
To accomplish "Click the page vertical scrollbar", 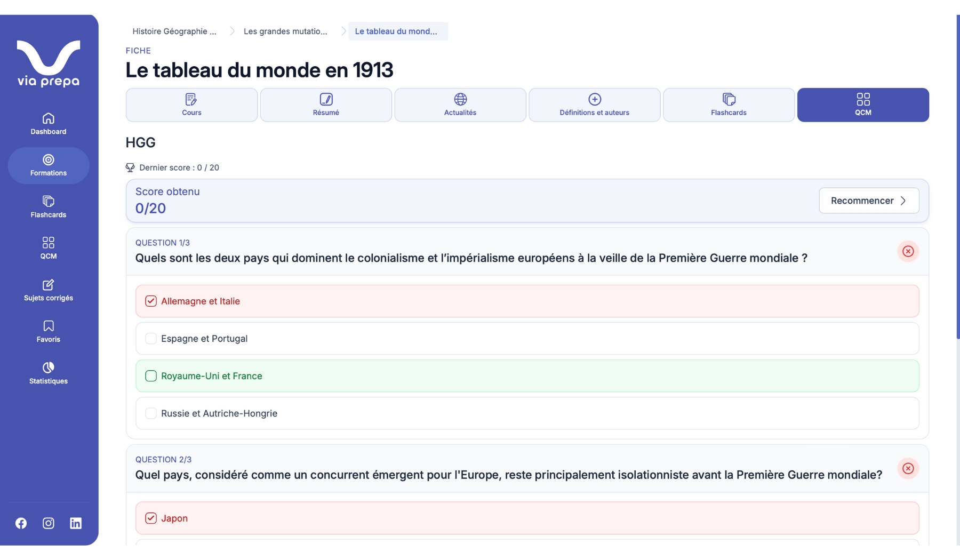I will pyautogui.click(x=958, y=176).
